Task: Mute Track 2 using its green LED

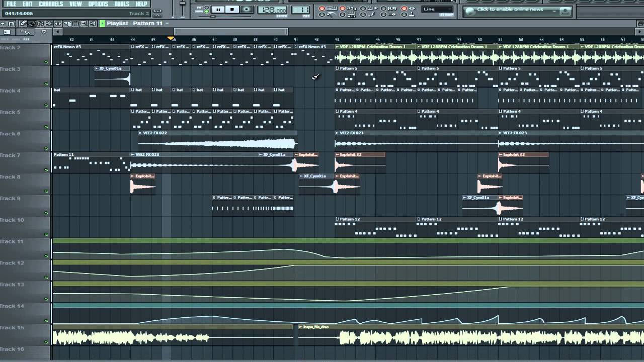Action: coord(46,62)
